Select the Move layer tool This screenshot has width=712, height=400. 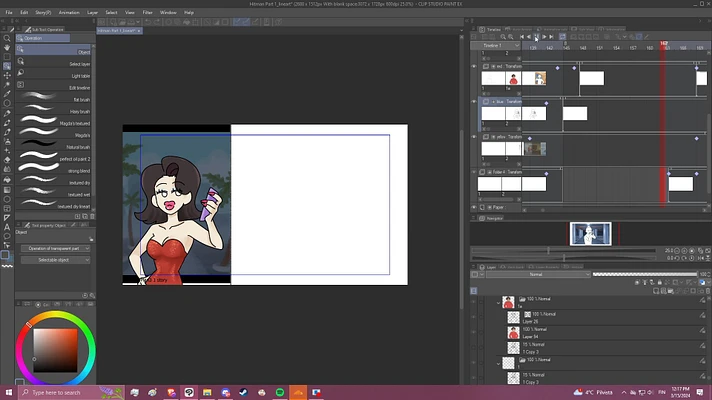tap(7, 75)
